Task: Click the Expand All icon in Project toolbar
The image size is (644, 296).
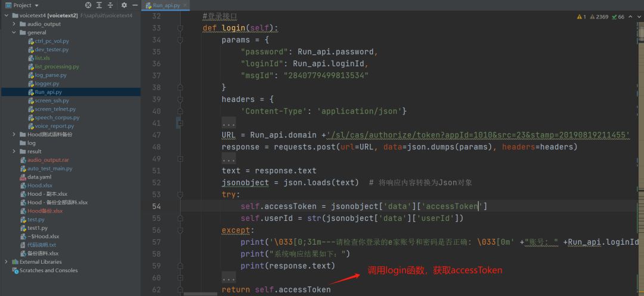Action: [100, 5]
